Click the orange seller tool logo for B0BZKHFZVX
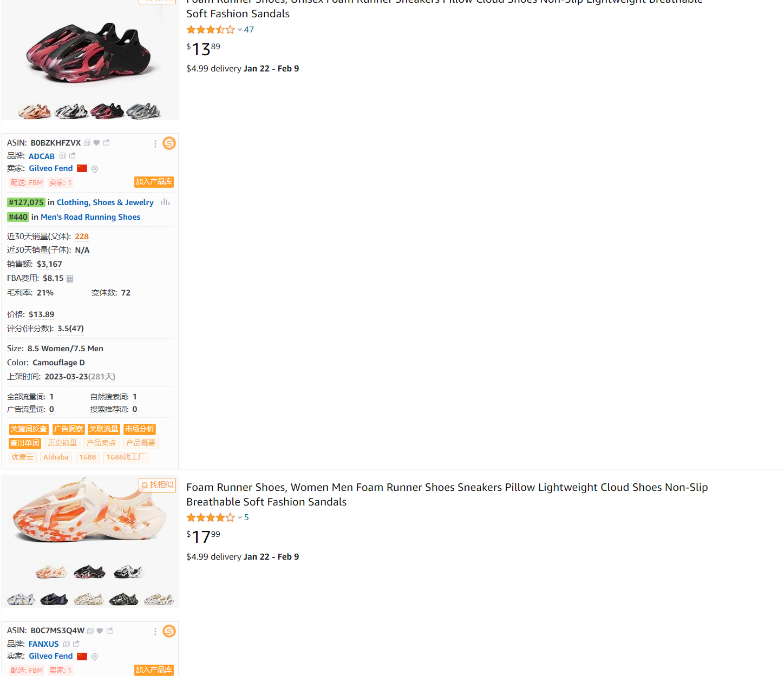This screenshot has width=784, height=676. point(169,143)
